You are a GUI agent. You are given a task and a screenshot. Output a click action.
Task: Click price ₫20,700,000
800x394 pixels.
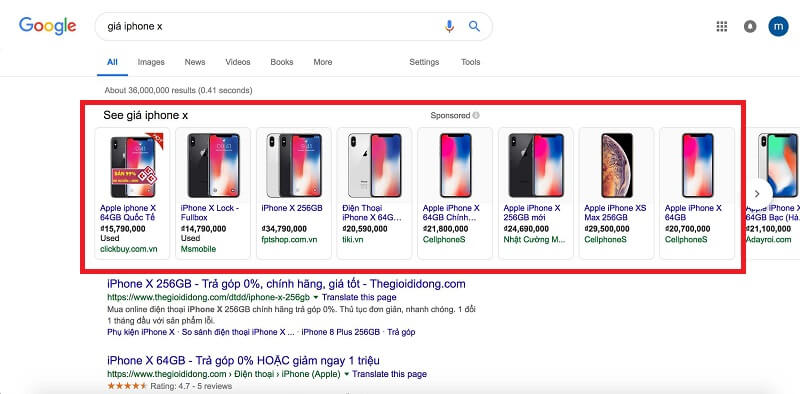[x=687, y=229]
